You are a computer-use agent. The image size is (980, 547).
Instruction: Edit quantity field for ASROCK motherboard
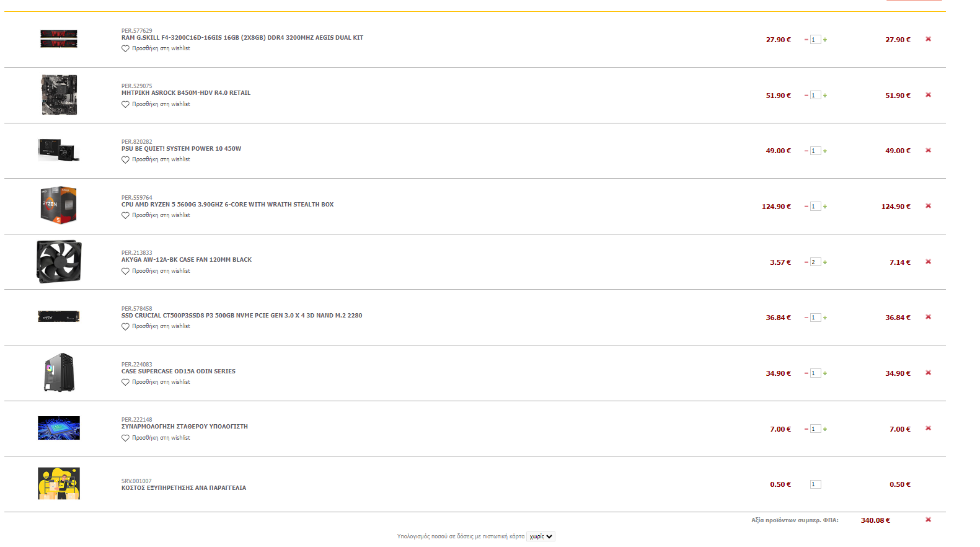[815, 96]
